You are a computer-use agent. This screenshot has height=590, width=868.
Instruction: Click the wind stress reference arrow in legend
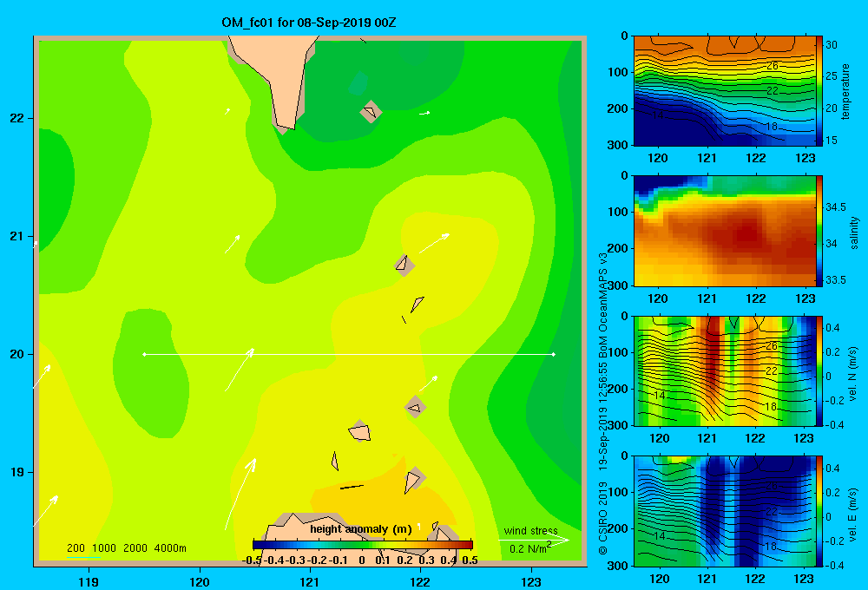pyautogui.click(x=533, y=539)
